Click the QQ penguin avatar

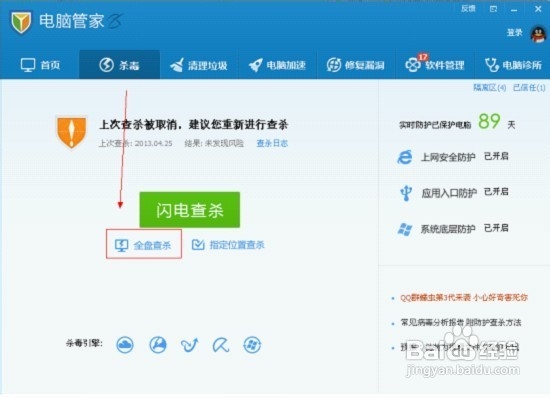[x=538, y=34]
